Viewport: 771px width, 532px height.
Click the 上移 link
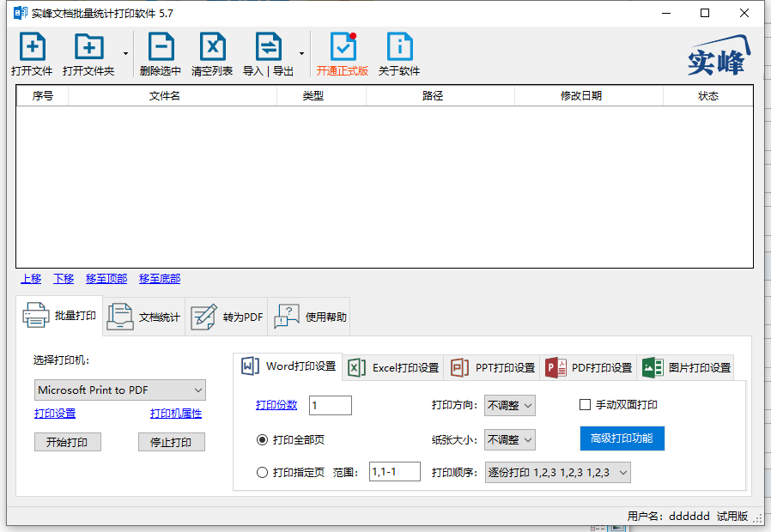point(31,279)
